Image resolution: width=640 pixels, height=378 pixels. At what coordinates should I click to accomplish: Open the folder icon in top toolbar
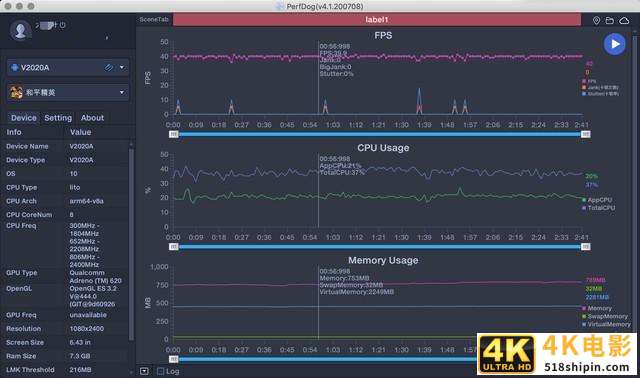pyautogui.click(x=609, y=20)
